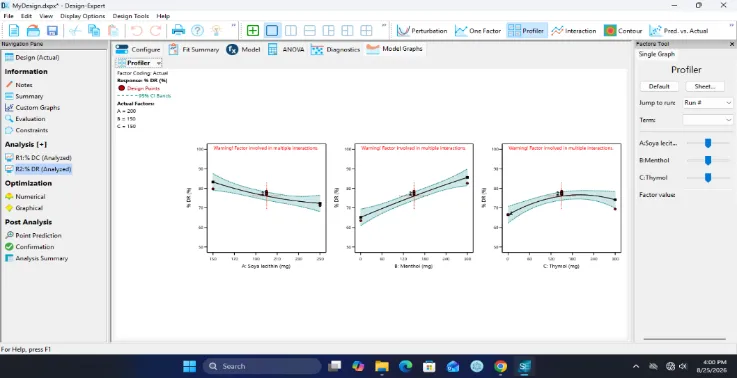Switch to the ANOVA tab

click(x=286, y=49)
